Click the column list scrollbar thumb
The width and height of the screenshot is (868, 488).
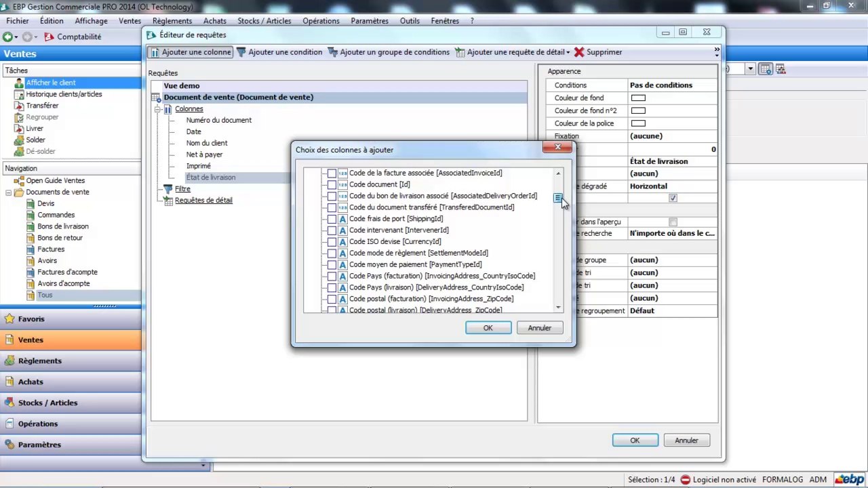[x=558, y=198]
